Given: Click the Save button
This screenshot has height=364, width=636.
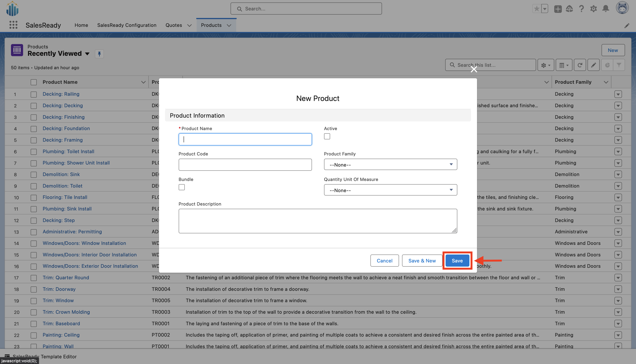Looking at the screenshot, I should (x=457, y=261).
